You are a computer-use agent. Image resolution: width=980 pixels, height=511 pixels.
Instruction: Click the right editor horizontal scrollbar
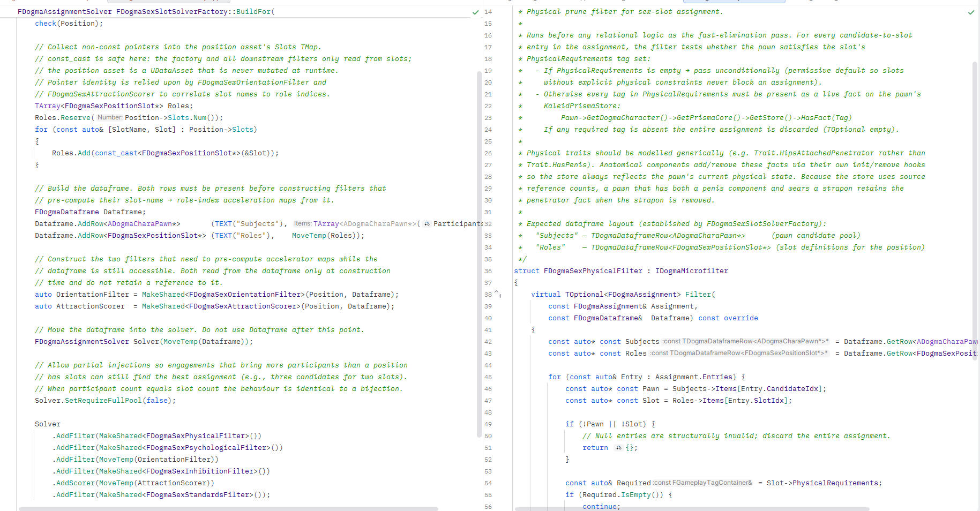click(x=692, y=508)
